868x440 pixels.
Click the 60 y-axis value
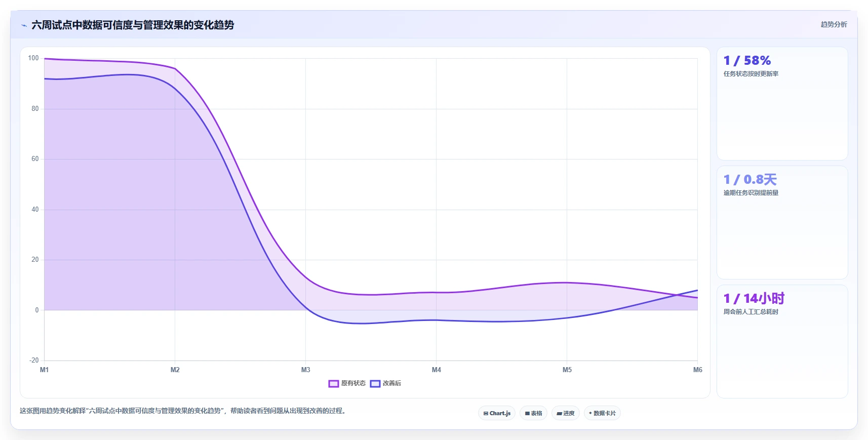35,158
